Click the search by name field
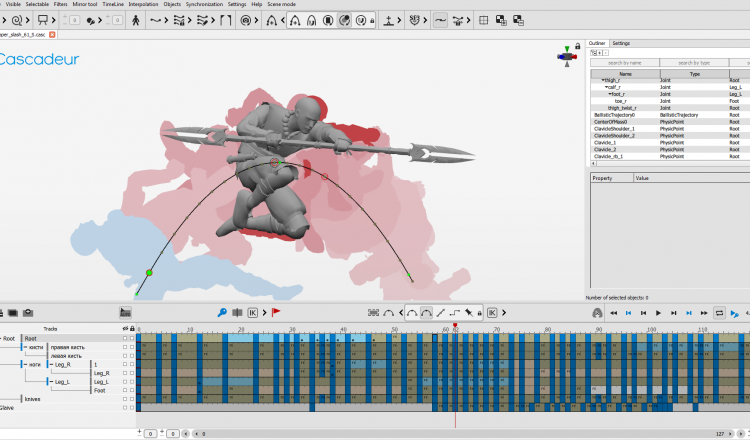The image size is (750, 440). [x=624, y=63]
